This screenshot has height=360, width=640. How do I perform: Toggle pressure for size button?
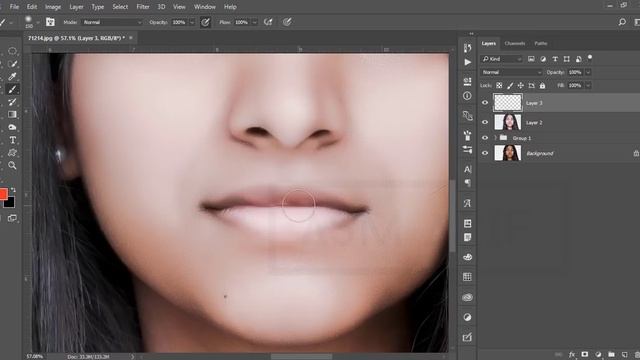click(x=287, y=22)
